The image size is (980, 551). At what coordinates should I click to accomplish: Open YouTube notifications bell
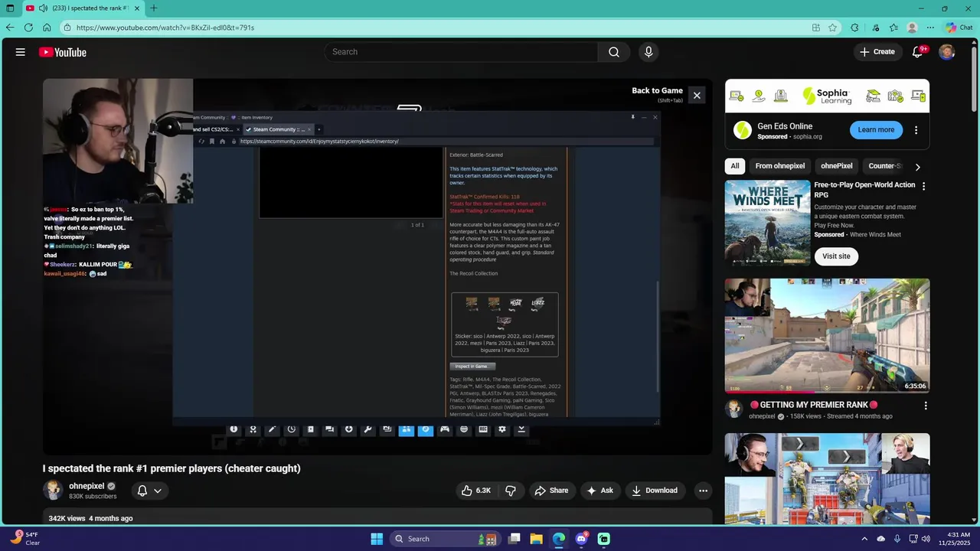917,52
